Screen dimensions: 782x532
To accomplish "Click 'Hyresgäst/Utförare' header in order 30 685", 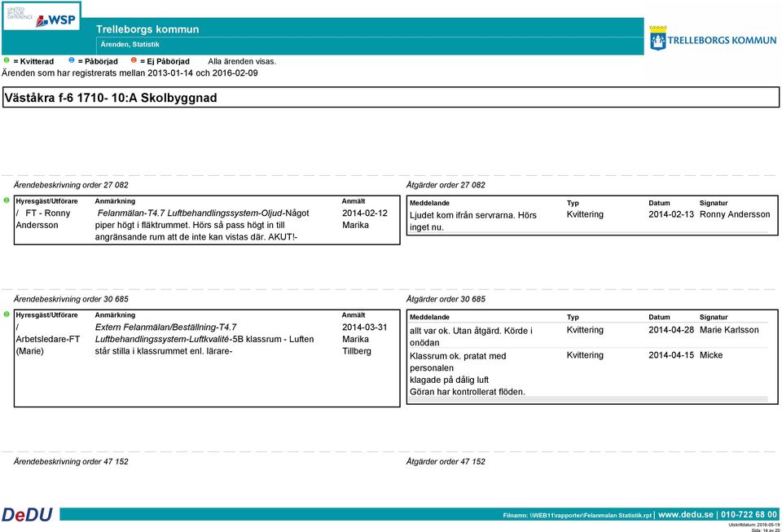I will 46,315.
